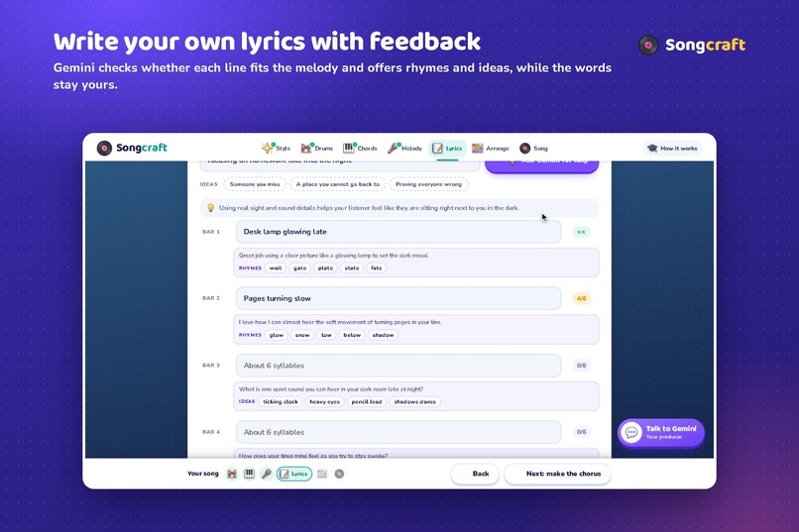Click the 'Your song' label

tap(203, 474)
